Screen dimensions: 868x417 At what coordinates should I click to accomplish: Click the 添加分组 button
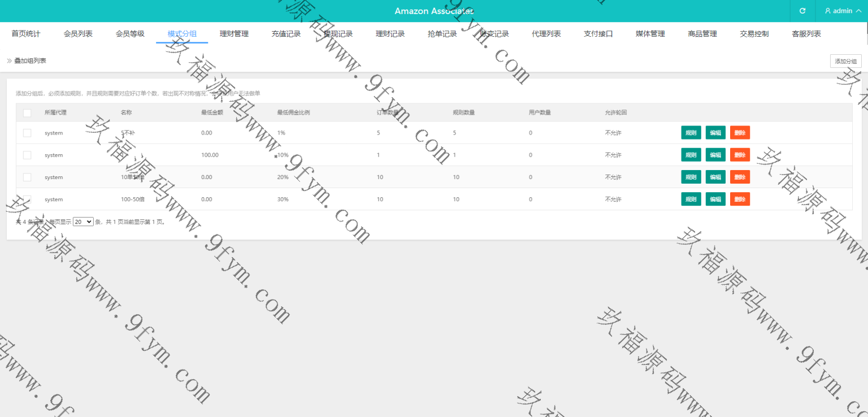(845, 61)
